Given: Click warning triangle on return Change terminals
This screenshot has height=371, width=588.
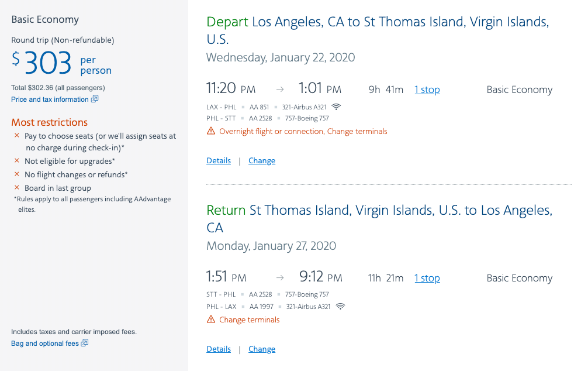Looking at the screenshot, I should (211, 320).
